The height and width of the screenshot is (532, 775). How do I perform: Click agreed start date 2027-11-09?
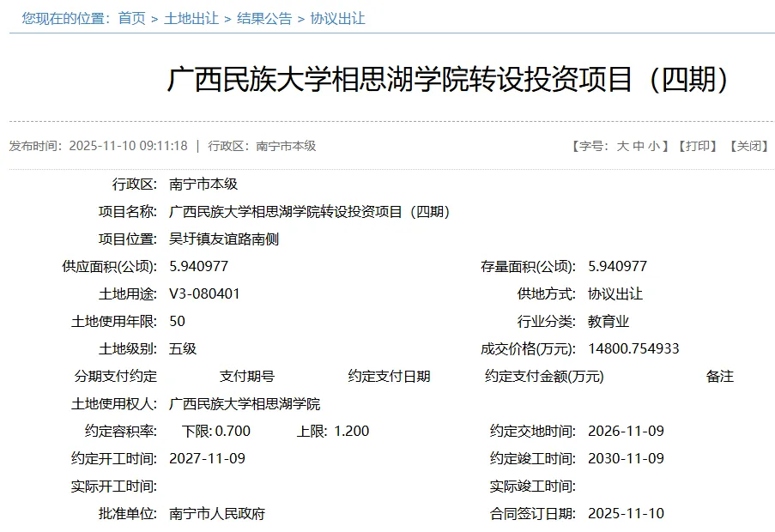(x=207, y=459)
